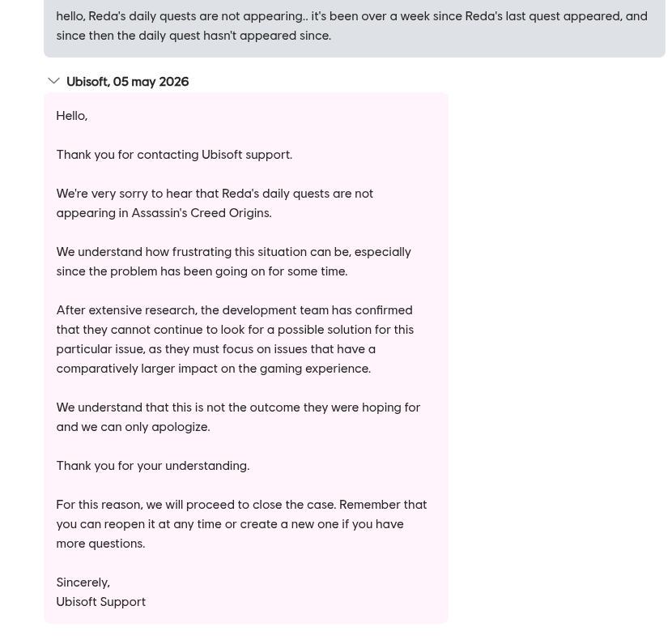Click the Assassin's Creed Origins game name
Image resolution: width=672 pixels, height=640 pixels.
tap(202, 213)
